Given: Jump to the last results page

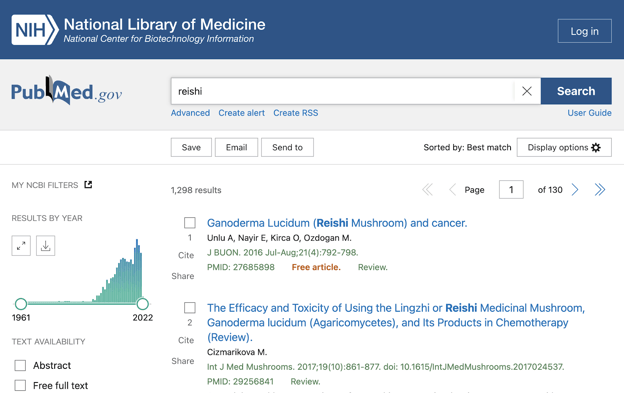Looking at the screenshot, I should tap(600, 190).
